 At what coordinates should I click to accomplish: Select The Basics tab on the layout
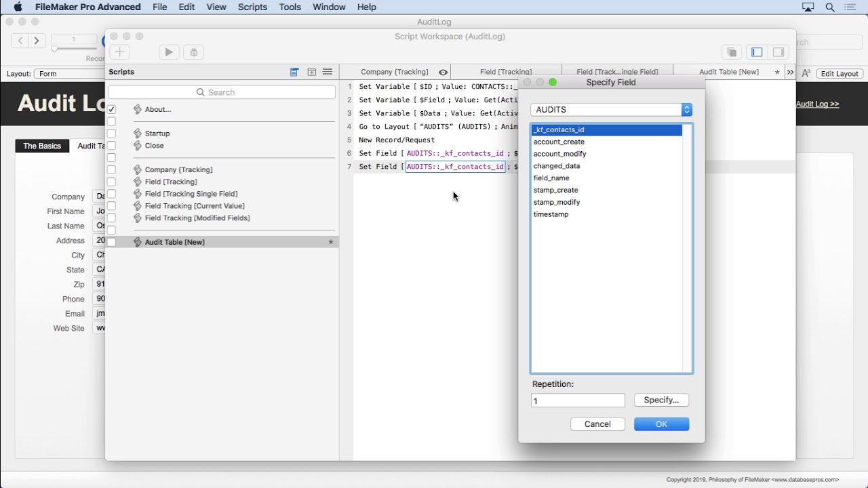tap(42, 146)
